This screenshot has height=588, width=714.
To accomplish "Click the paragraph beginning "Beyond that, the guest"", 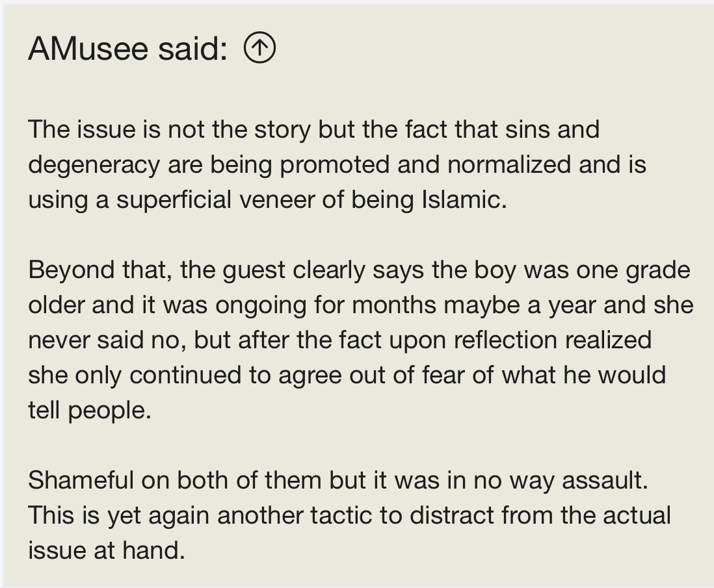I will coord(361,340).
